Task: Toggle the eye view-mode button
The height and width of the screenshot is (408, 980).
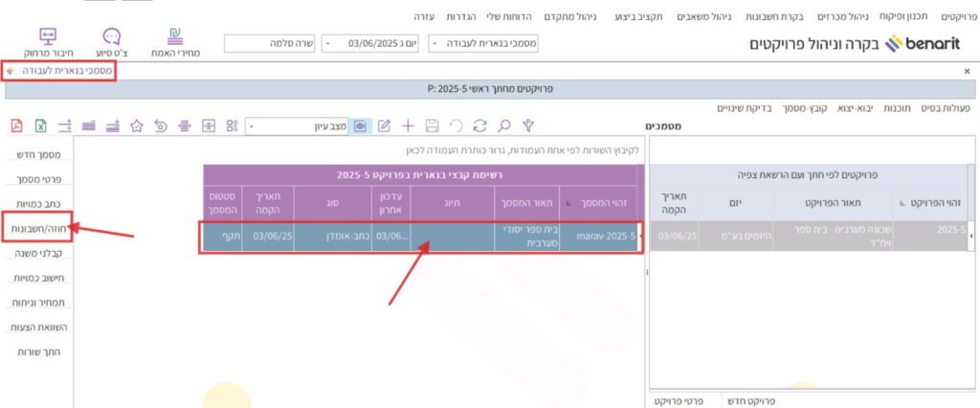Action: click(361, 125)
